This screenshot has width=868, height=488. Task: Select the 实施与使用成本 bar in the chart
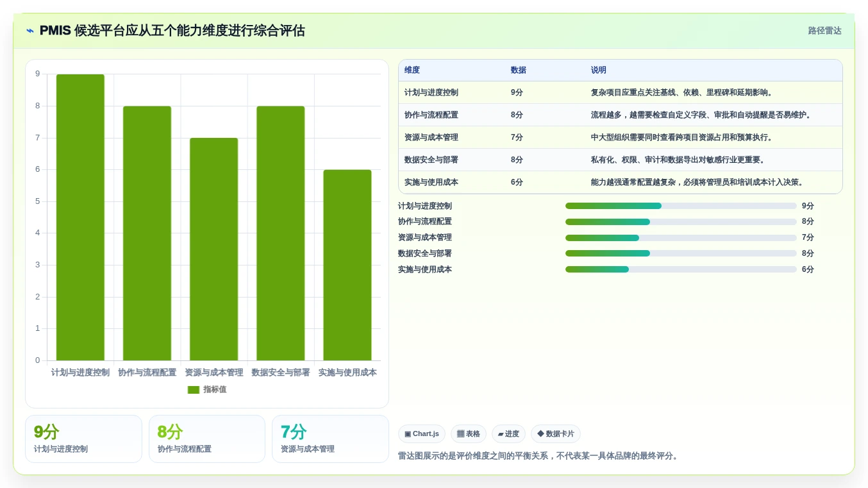[x=347, y=265]
